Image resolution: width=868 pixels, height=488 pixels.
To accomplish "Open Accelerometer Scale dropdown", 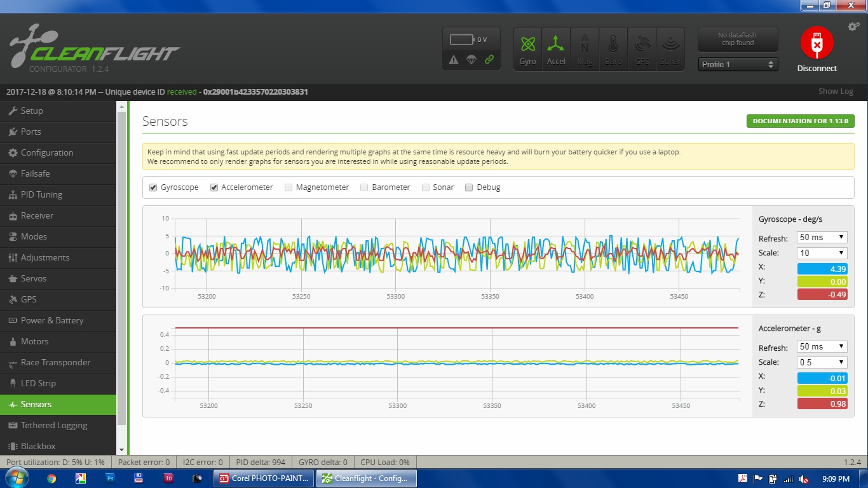I will pyautogui.click(x=822, y=362).
